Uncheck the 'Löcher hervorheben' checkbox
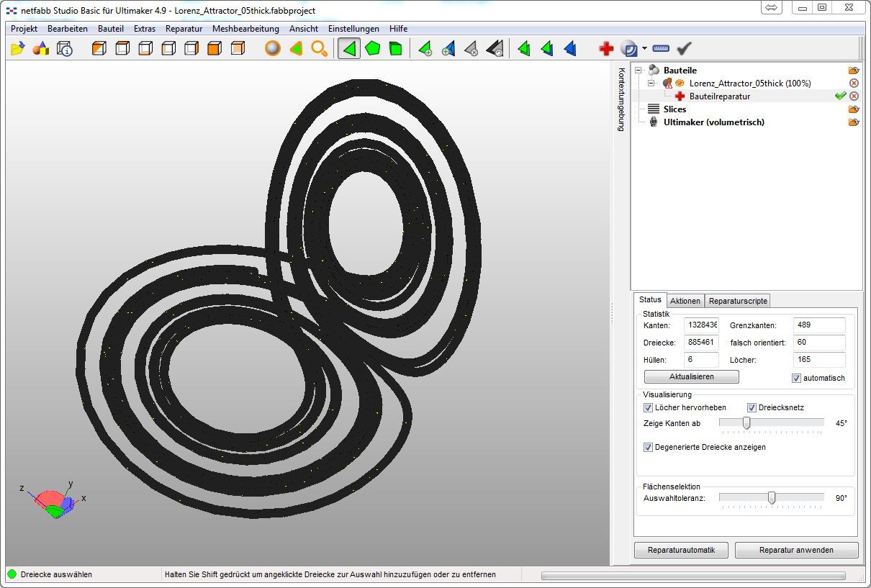Viewport: 871px width, 588px height. (x=648, y=407)
